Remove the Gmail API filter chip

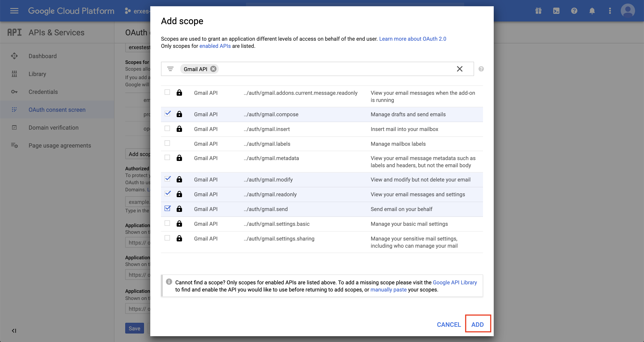(213, 69)
